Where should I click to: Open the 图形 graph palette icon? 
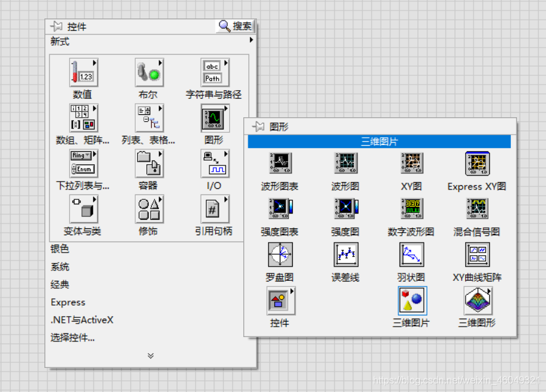tap(215, 118)
